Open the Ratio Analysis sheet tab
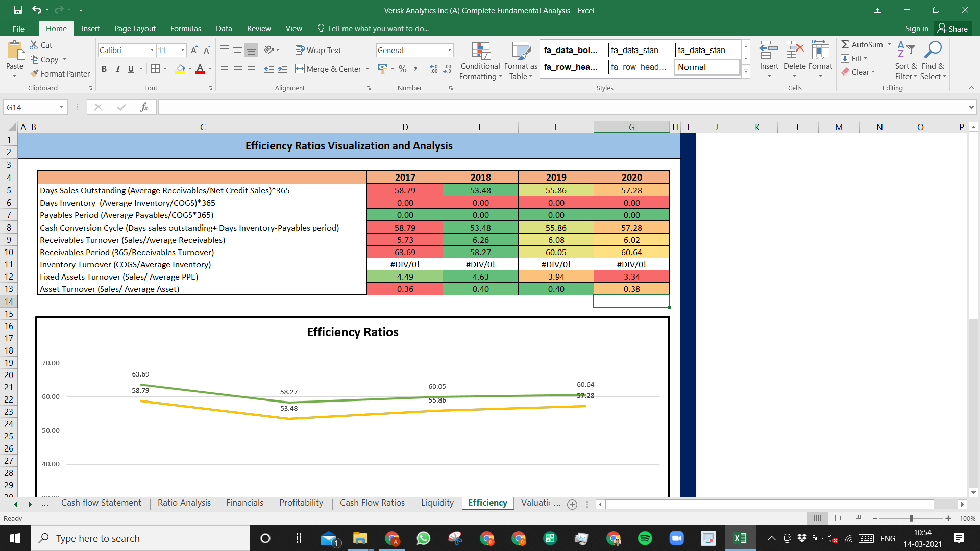980x551 pixels. click(x=184, y=503)
